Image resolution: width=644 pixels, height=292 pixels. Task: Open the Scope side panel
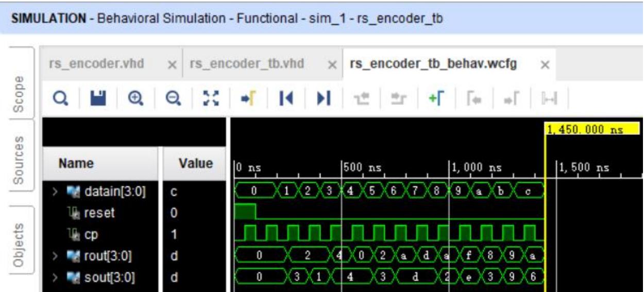tap(18, 92)
